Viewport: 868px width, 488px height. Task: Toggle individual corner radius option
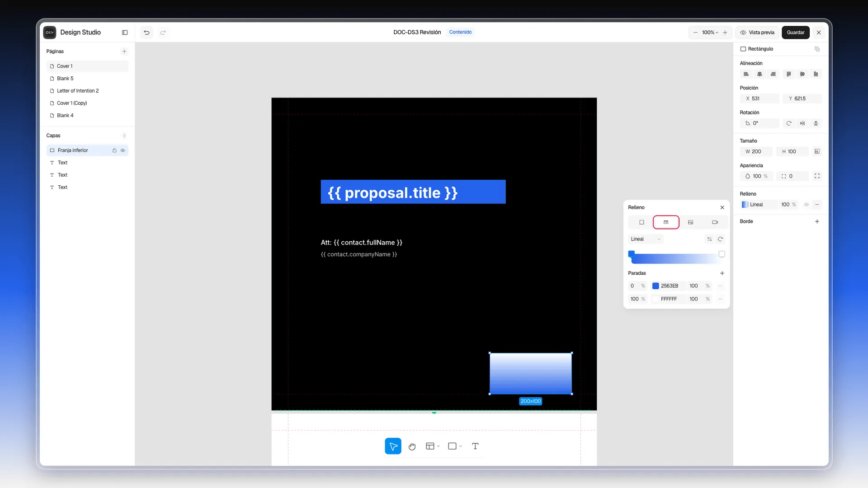pos(817,176)
